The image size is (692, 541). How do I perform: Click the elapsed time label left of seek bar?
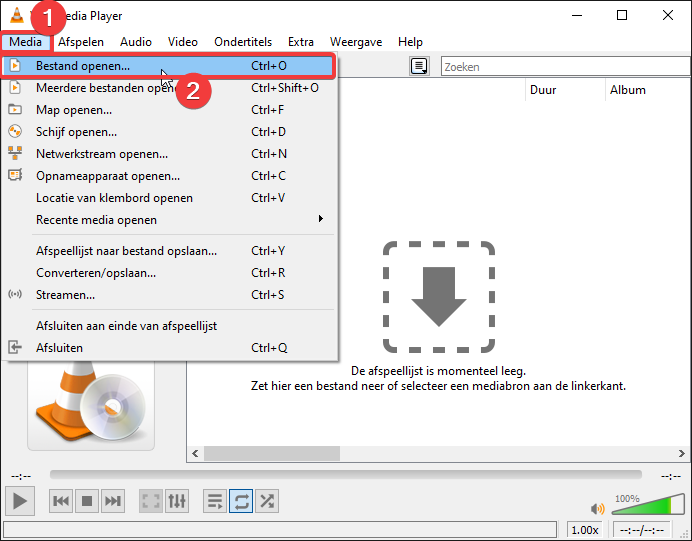(21, 476)
